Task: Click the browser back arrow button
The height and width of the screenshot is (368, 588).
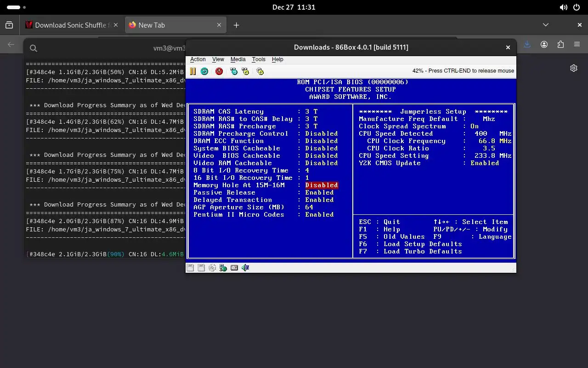Action: pyautogui.click(x=11, y=45)
